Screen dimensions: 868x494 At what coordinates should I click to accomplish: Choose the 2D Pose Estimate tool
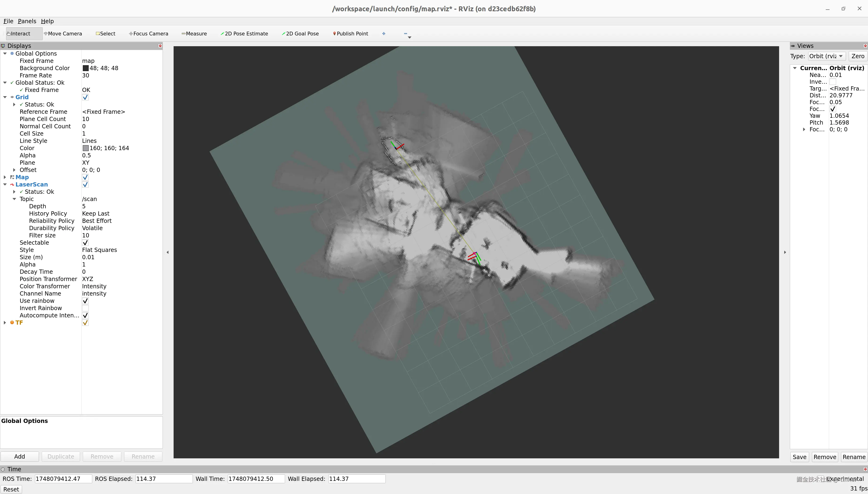coord(244,34)
